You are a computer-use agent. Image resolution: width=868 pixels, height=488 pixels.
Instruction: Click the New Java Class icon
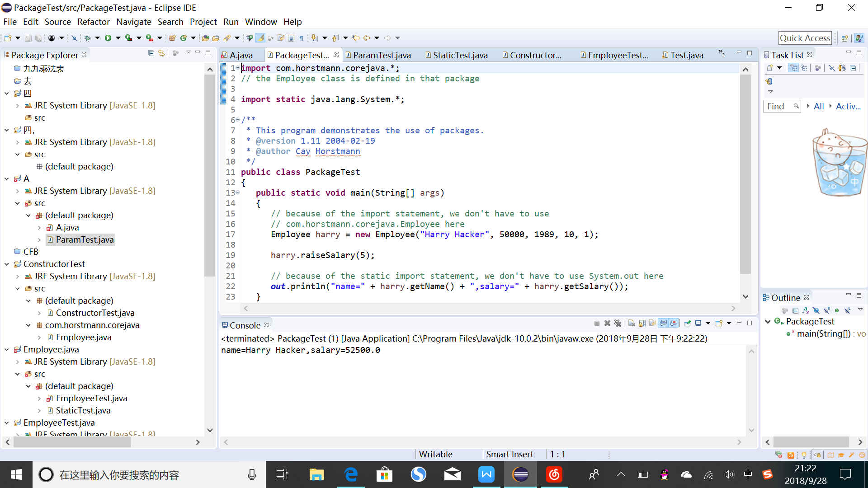coord(183,38)
